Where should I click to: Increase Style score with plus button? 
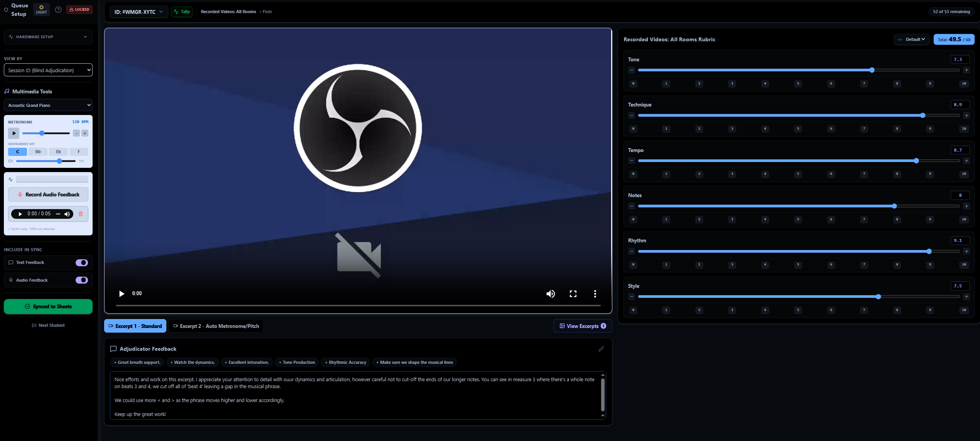click(966, 297)
